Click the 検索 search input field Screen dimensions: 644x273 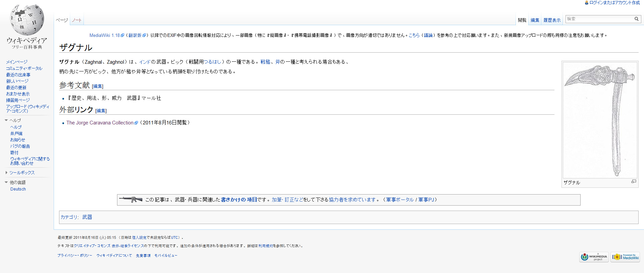click(599, 19)
